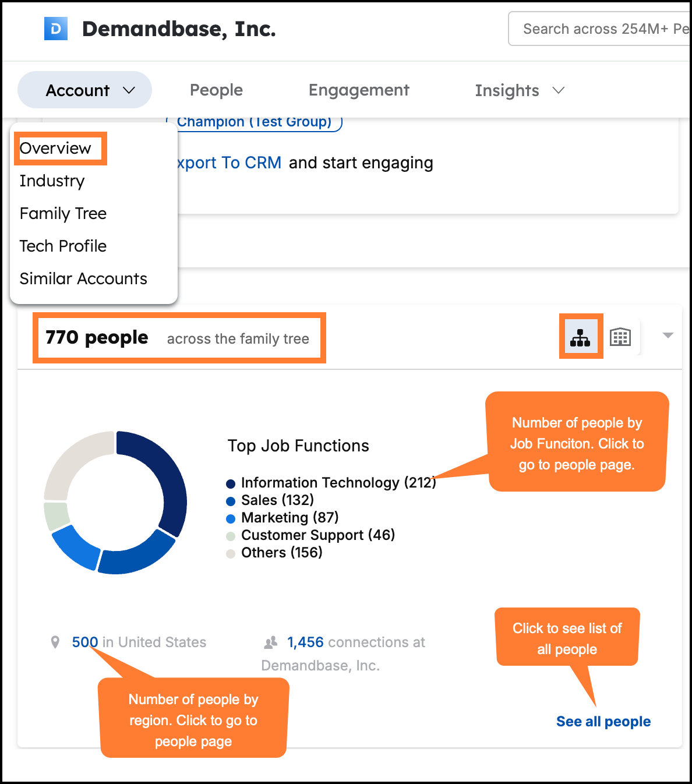Open Sales (132) job function

tap(277, 500)
